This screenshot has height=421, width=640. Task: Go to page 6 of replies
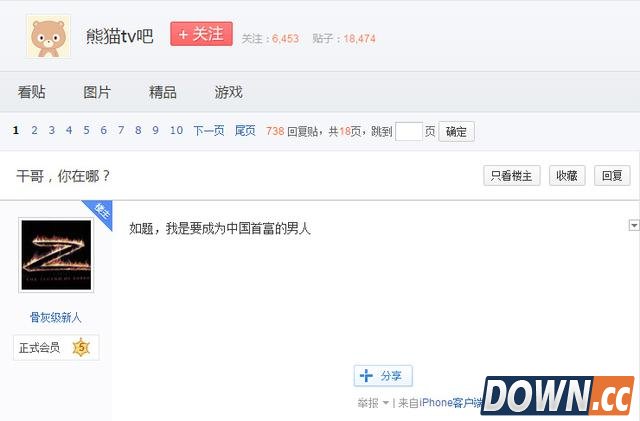click(x=104, y=130)
